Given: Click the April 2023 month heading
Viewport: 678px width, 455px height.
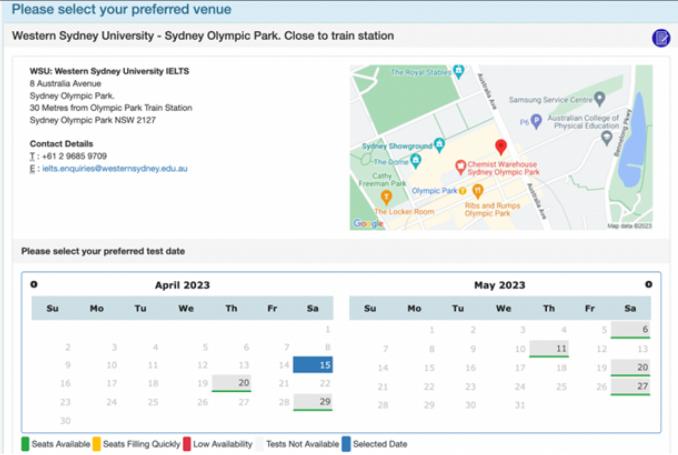Looking at the screenshot, I should click(182, 285).
